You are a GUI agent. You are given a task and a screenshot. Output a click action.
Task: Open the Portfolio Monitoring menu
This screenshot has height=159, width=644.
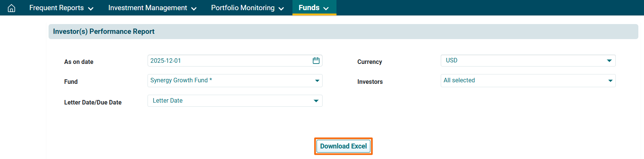coord(243,8)
